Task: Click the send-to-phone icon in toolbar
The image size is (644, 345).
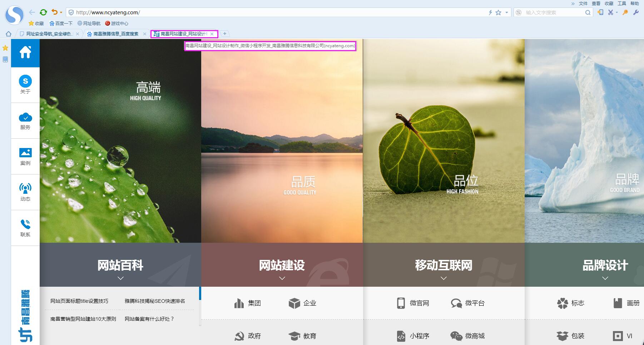Action: tap(600, 13)
